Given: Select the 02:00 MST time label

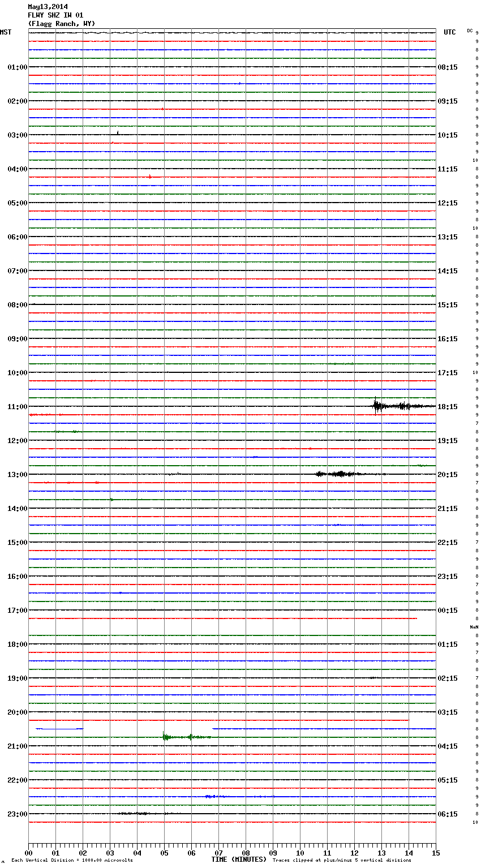Looking at the screenshot, I should tap(18, 101).
